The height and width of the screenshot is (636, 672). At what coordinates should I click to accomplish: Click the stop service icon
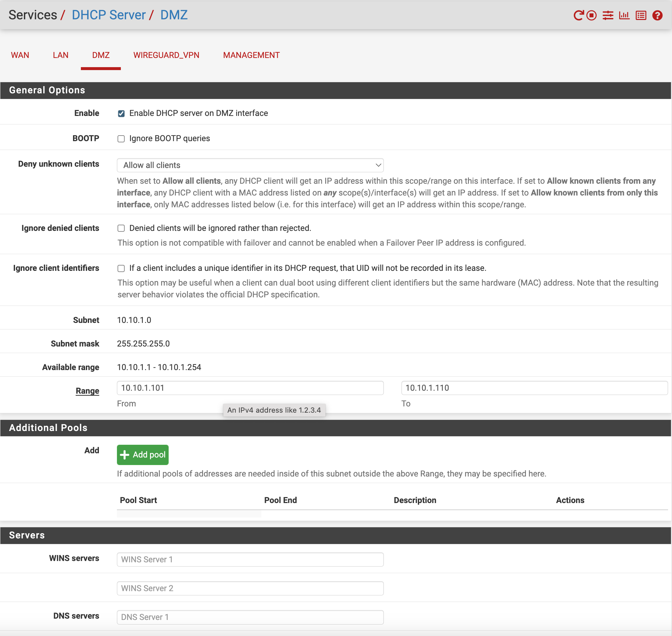pyautogui.click(x=591, y=15)
